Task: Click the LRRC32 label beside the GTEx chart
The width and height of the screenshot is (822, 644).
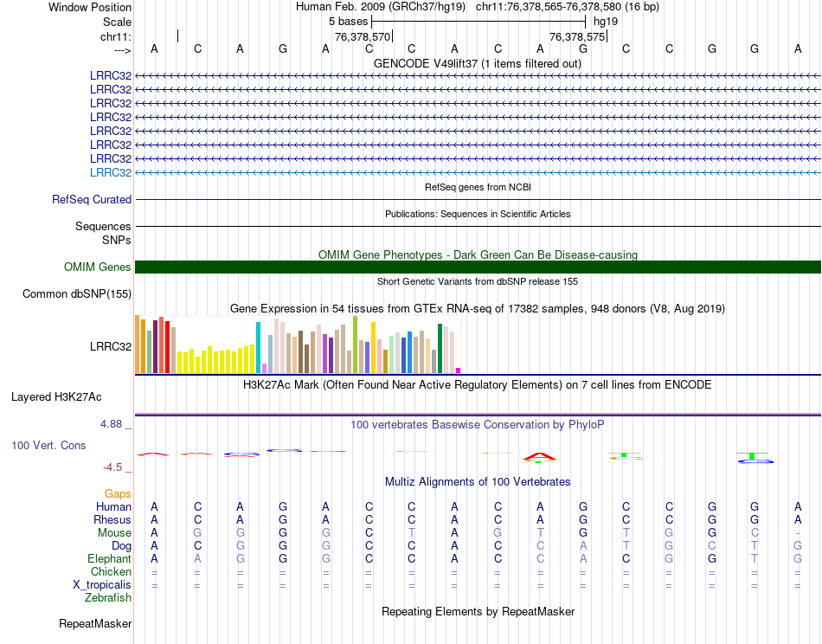Action: point(111,346)
